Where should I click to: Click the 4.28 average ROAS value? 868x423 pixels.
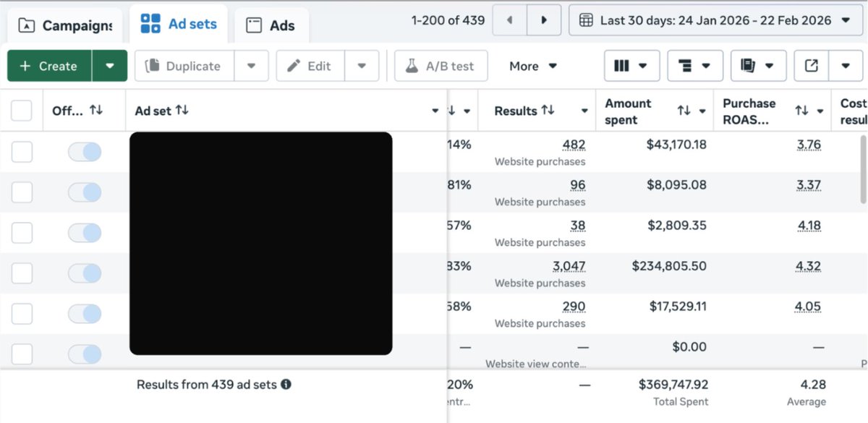click(x=812, y=385)
